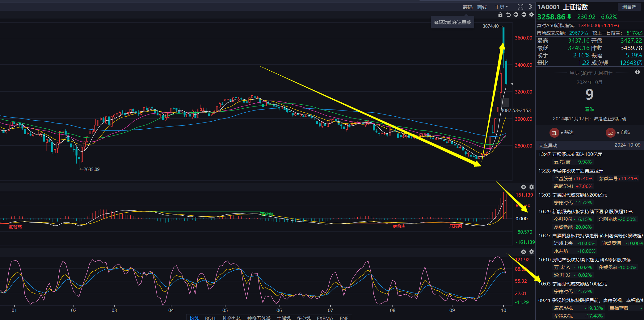Image resolution: width=644 pixels, height=320 pixels.
Task: Click the 1A0001 上证指数 title
Action: click(562, 7)
